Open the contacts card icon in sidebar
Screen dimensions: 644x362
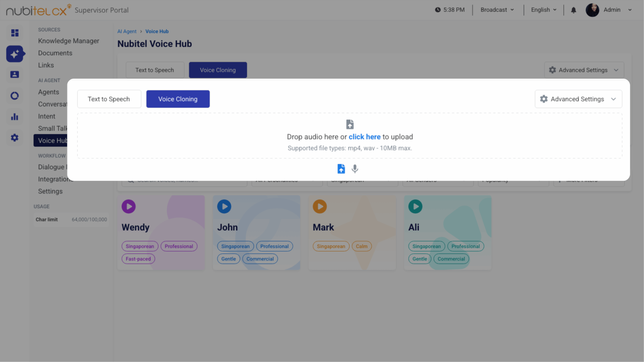[15, 74]
